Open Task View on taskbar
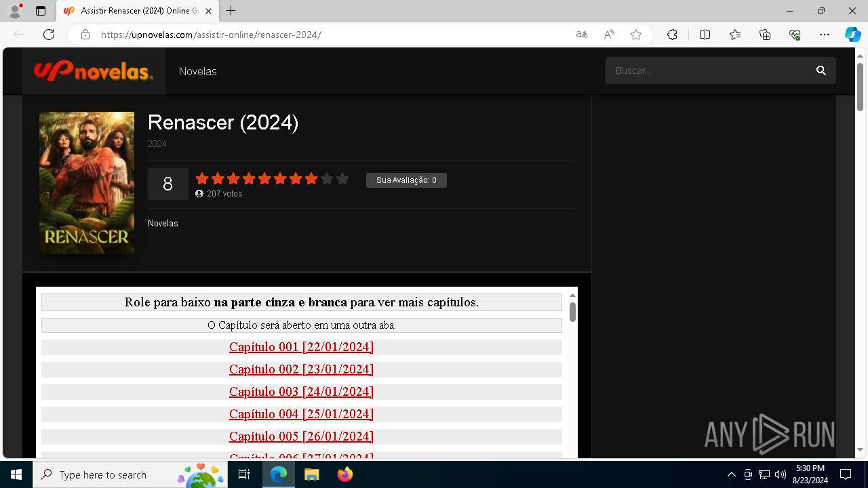 click(x=244, y=474)
